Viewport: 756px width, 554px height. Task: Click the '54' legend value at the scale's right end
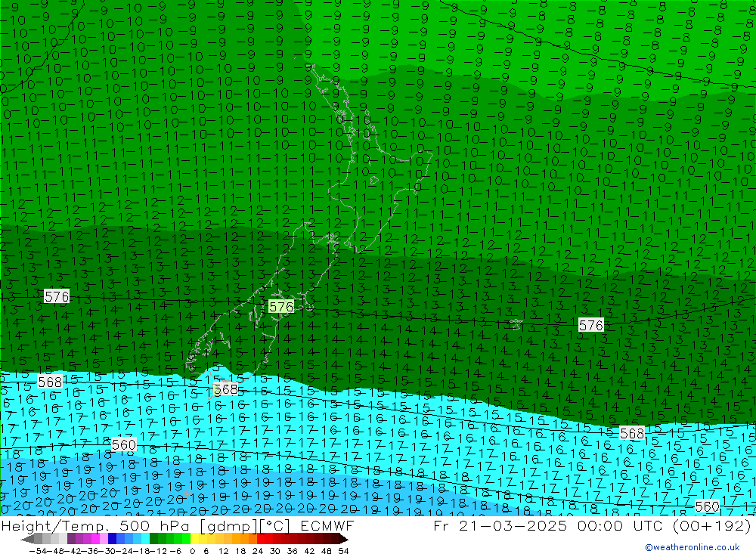click(343, 551)
